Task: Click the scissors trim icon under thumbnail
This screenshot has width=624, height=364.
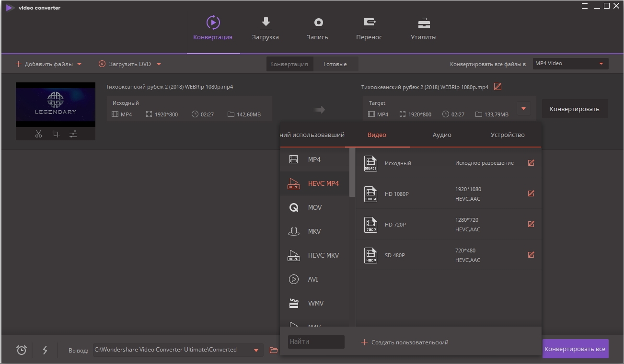Action: [x=38, y=134]
